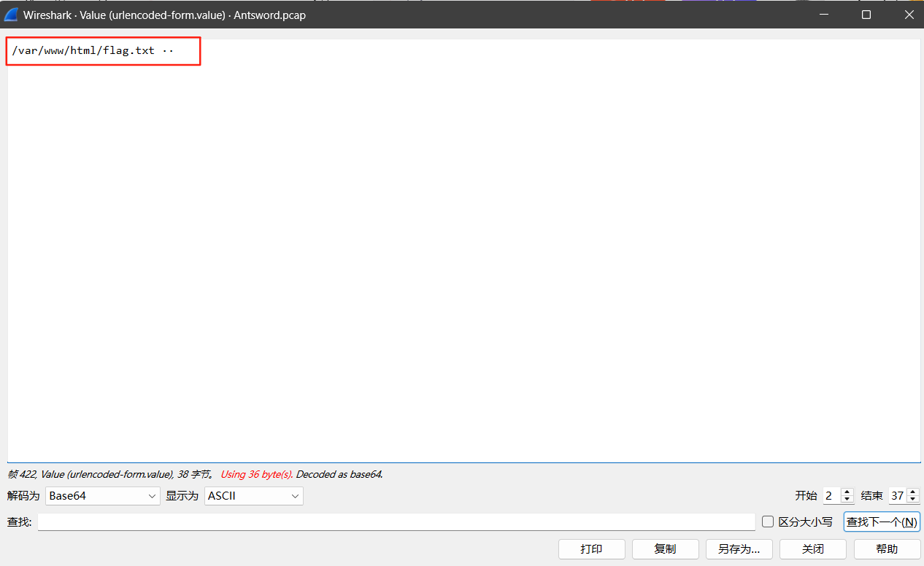924x566 pixels.
Task: Click the 打印 print button
Action: tap(592, 549)
